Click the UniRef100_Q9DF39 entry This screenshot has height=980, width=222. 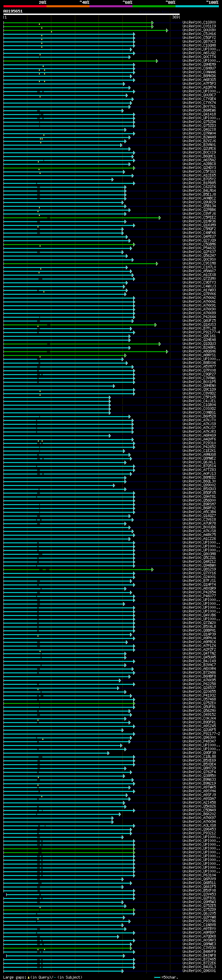pyautogui.click(x=199, y=753)
